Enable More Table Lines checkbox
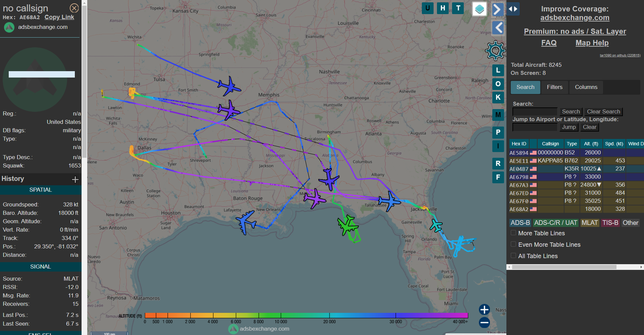The width and height of the screenshot is (644, 335). pos(513,233)
